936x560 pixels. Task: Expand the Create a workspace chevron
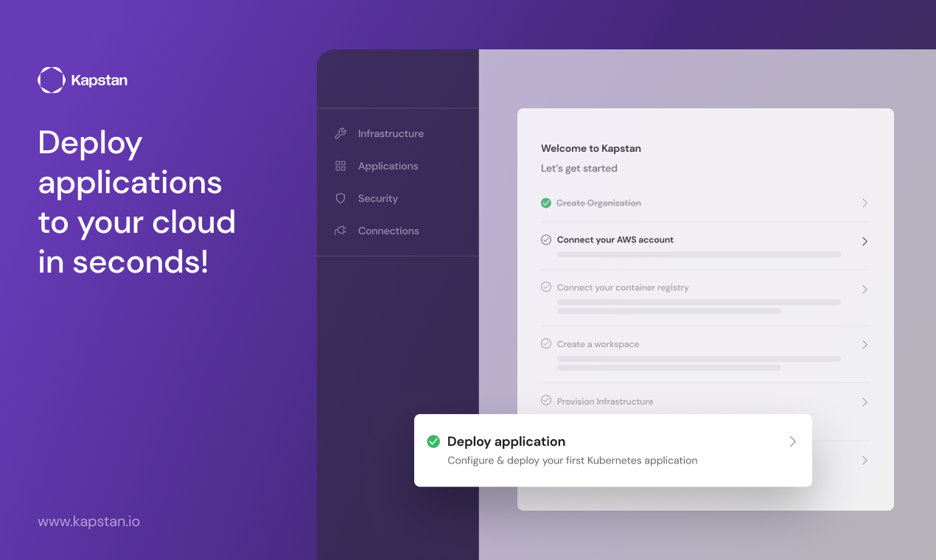(865, 345)
